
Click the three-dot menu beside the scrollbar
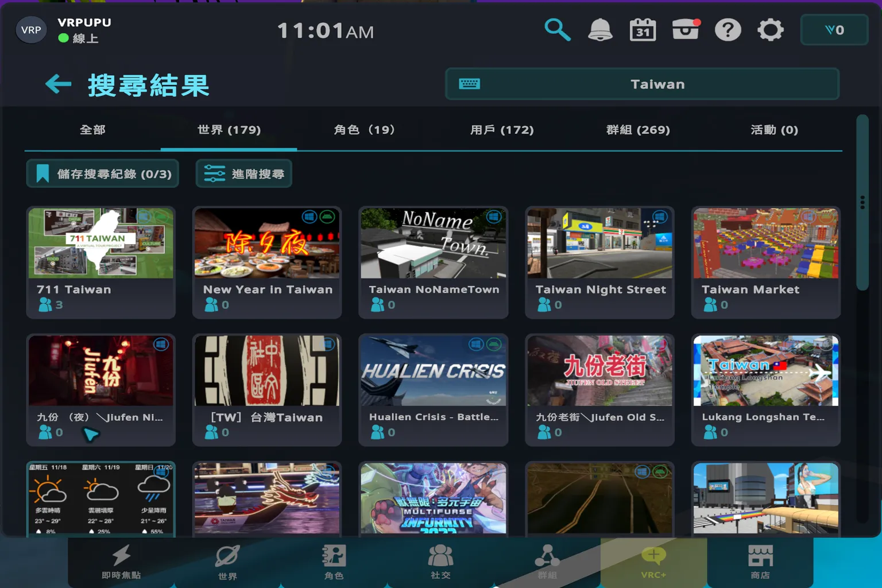(862, 202)
